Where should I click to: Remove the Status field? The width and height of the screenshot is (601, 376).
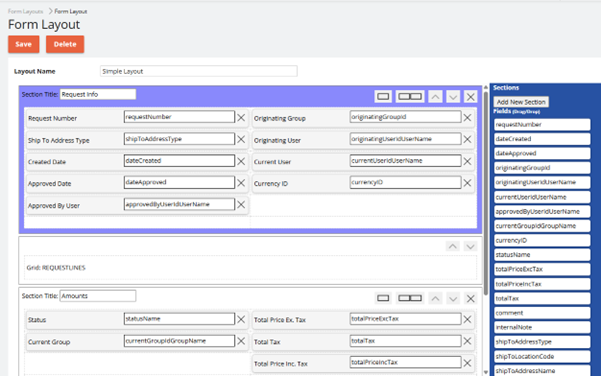[x=241, y=319]
